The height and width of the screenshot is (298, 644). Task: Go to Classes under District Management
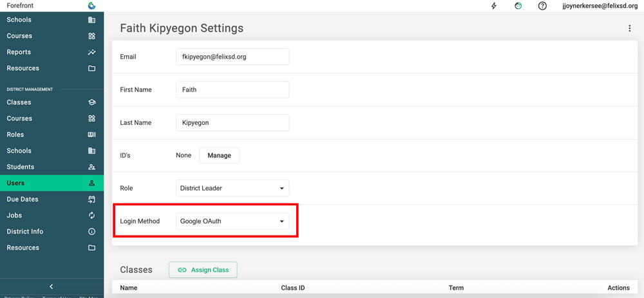point(52,102)
